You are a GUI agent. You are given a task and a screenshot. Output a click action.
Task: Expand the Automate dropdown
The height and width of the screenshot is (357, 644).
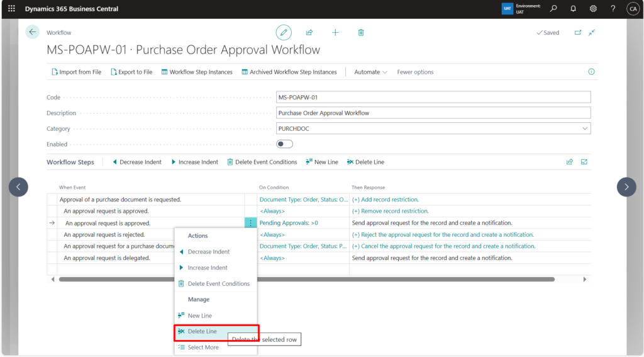pyautogui.click(x=370, y=72)
